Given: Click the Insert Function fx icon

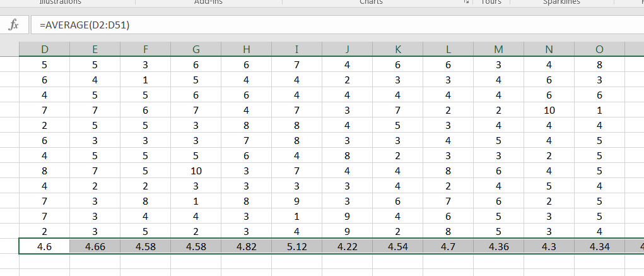Looking at the screenshot, I should pyautogui.click(x=13, y=25).
